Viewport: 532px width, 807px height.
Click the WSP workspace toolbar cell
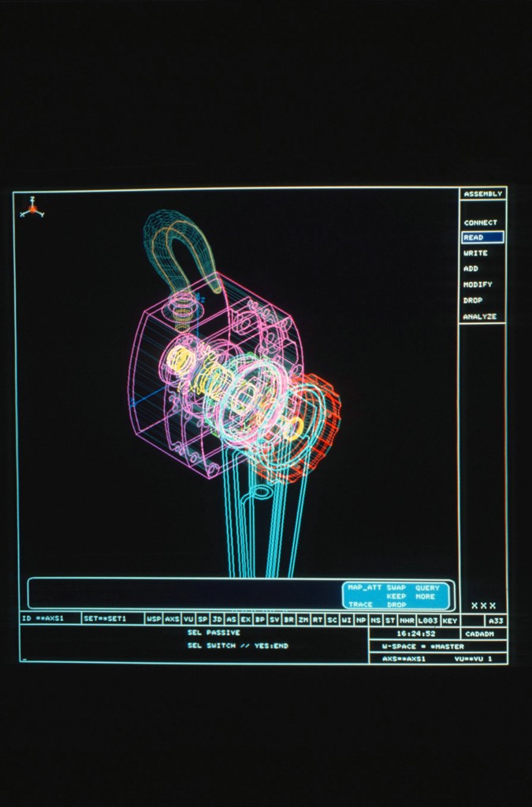point(154,620)
